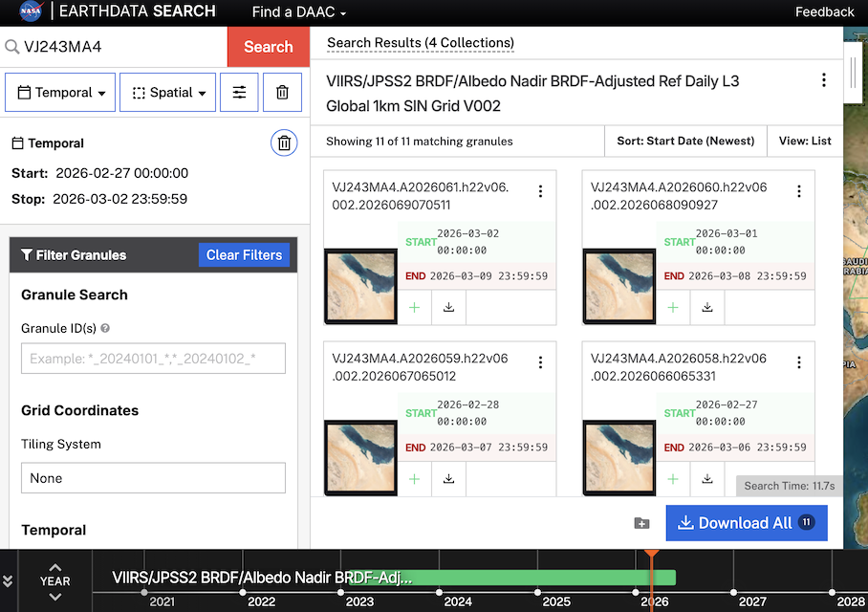
Task: Click 'Showing 11 of 11 matching granules' text
Action: (x=419, y=142)
